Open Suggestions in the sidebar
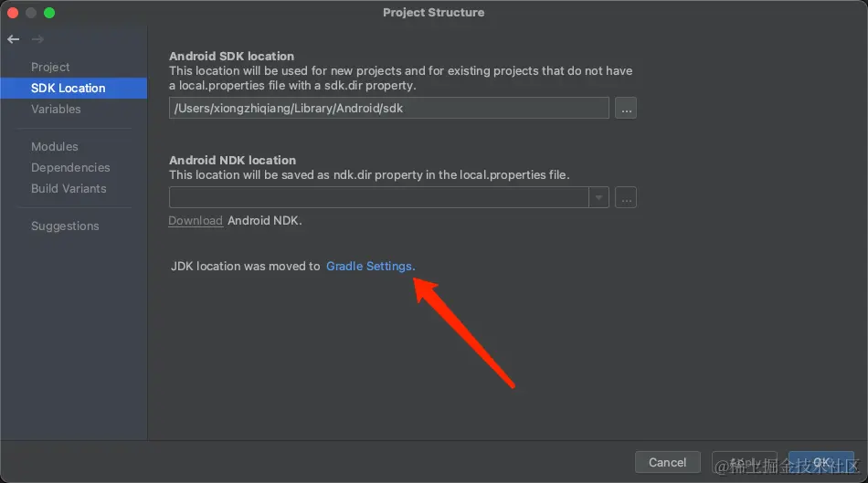This screenshot has height=483, width=868. 65,226
